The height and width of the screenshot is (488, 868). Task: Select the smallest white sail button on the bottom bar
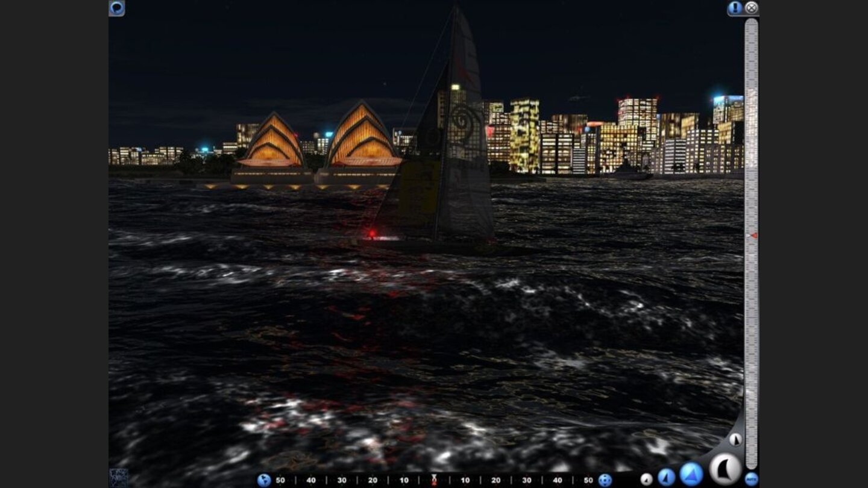646,480
